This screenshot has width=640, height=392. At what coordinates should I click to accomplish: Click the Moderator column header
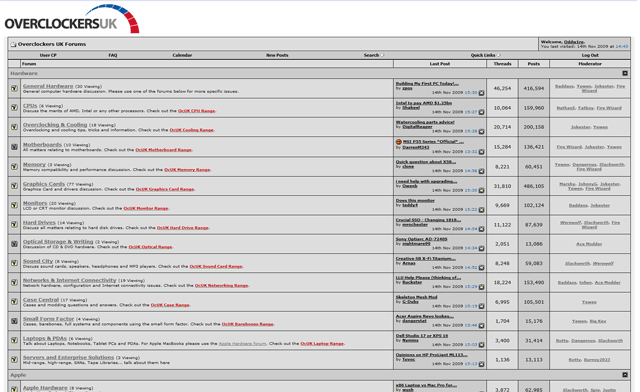point(590,64)
